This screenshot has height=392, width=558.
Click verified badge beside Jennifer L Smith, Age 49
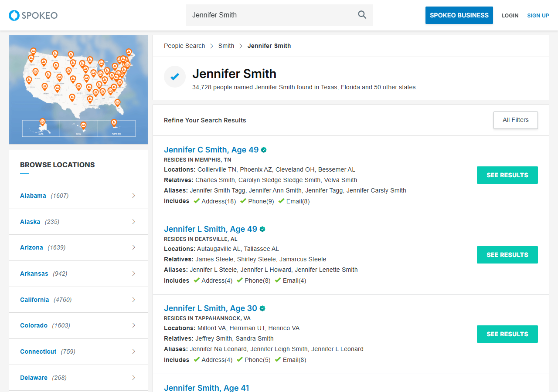(262, 229)
